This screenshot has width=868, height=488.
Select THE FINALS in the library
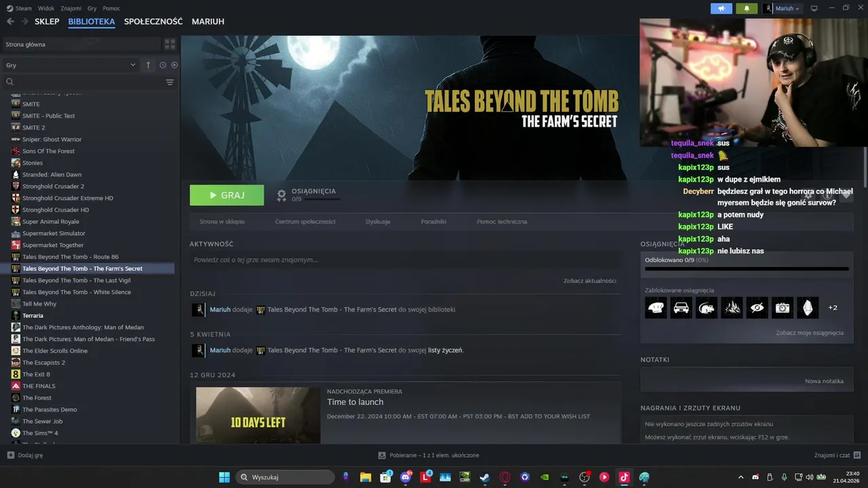[39, 386]
